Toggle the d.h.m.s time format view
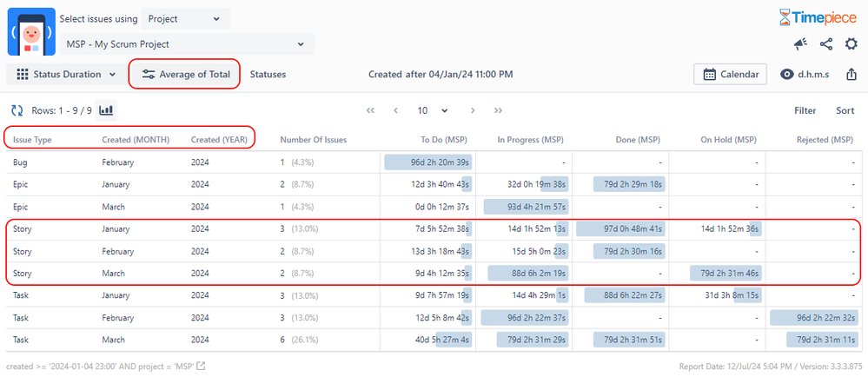The height and width of the screenshot is (377, 868). point(805,74)
